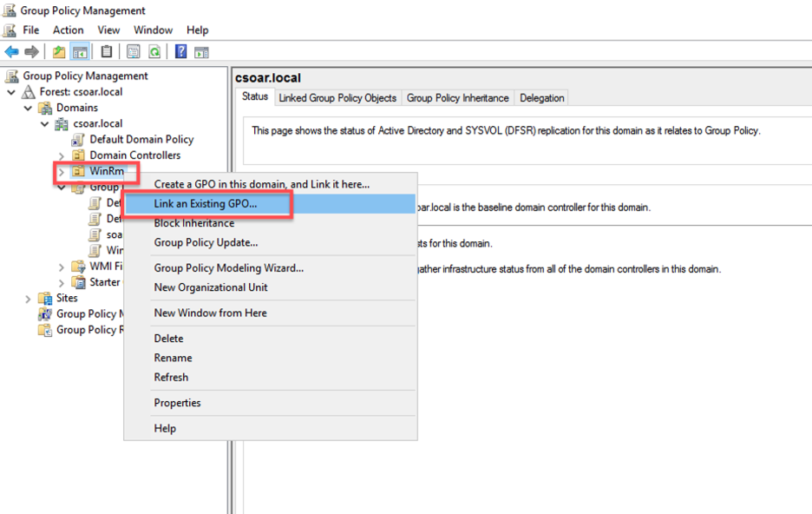Switch to the Group Policy Inheritance tab
The height and width of the screenshot is (514, 812).
(457, 97)
